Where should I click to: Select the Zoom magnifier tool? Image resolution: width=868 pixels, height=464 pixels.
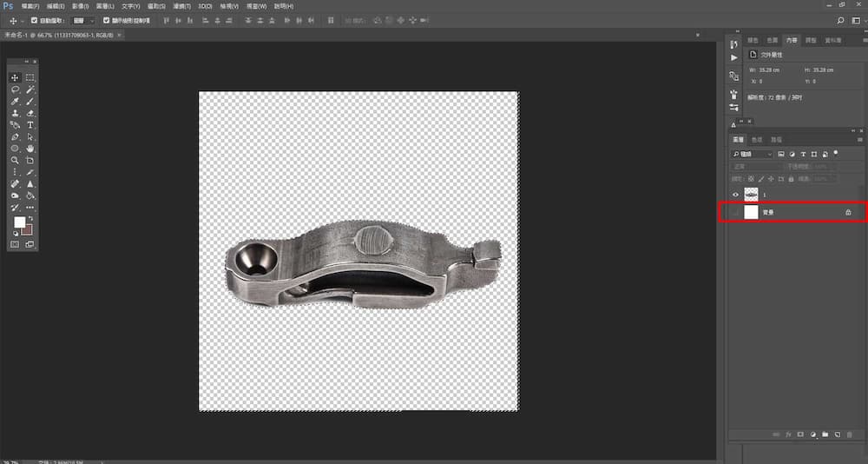coord(15,160)
